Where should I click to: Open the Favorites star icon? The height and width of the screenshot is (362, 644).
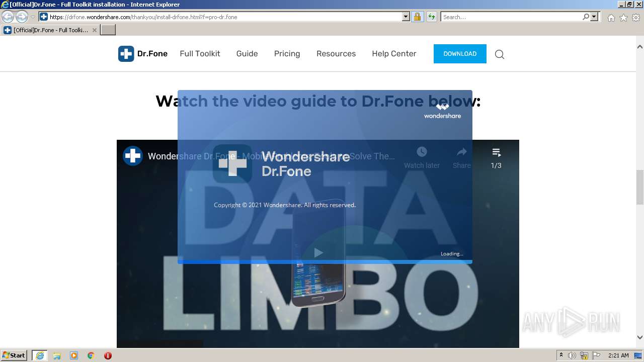623,18
